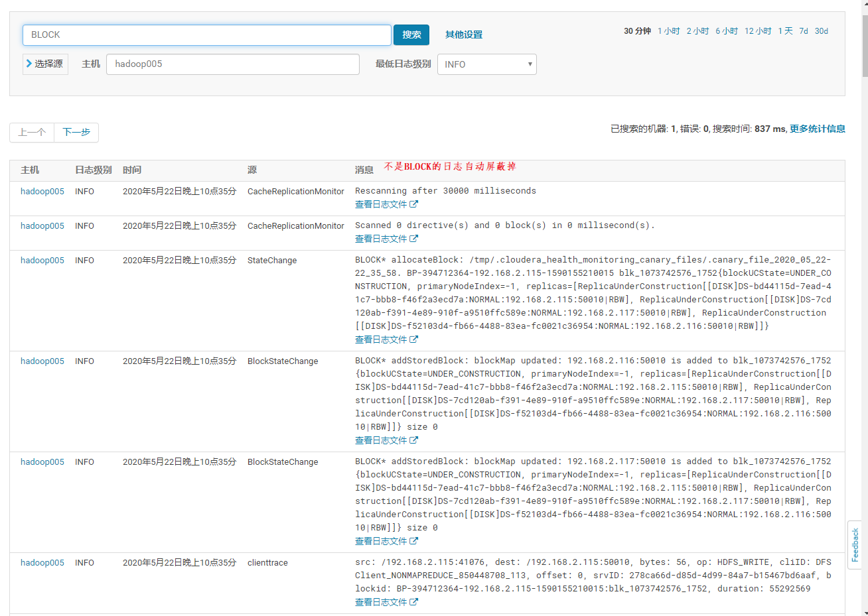This screenshot has width=868, height=616.
Task: Click the blue 搜索 search button
Action: 411,34
